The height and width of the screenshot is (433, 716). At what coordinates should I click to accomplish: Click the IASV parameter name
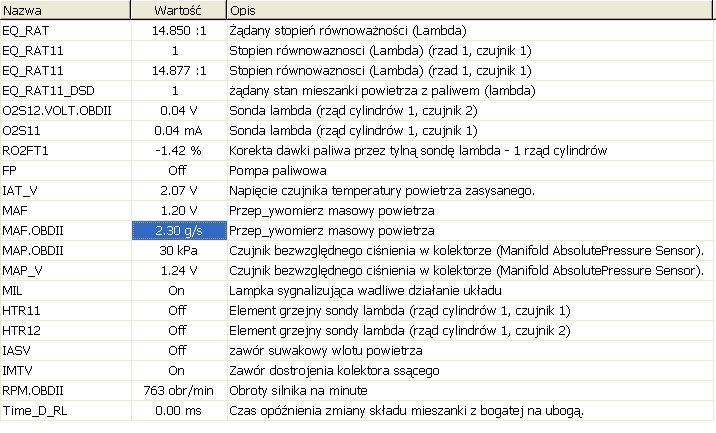pyautogui.click(x=18, y=350)
